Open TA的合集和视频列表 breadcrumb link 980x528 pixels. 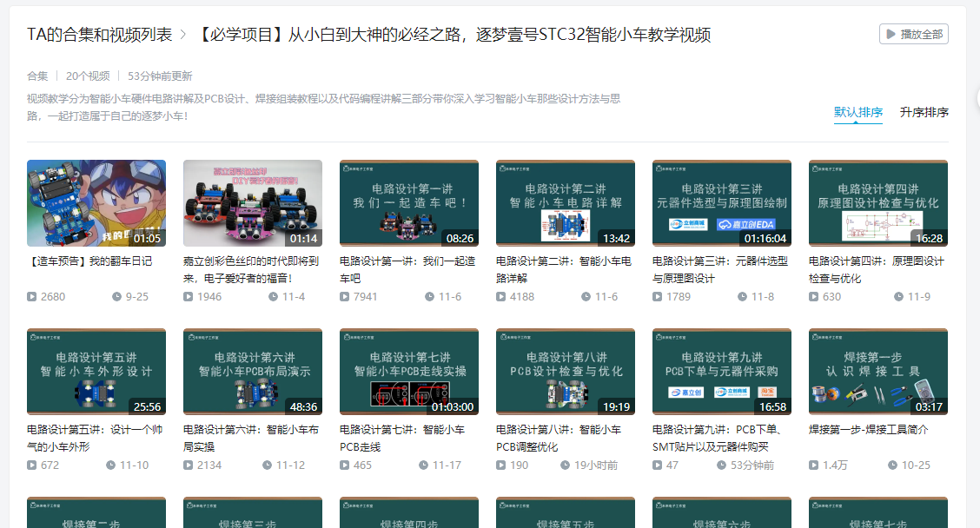tap(99, 35)
